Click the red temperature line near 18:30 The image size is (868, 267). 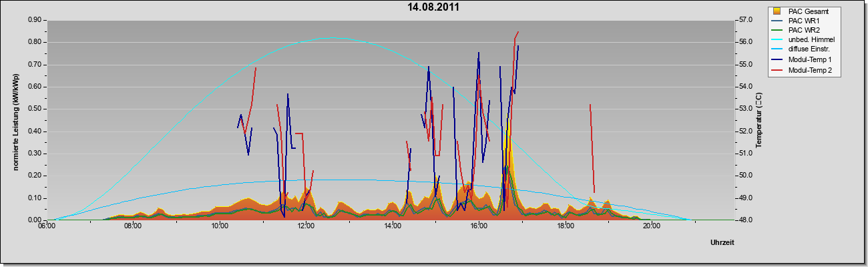(x=592, y=148)
